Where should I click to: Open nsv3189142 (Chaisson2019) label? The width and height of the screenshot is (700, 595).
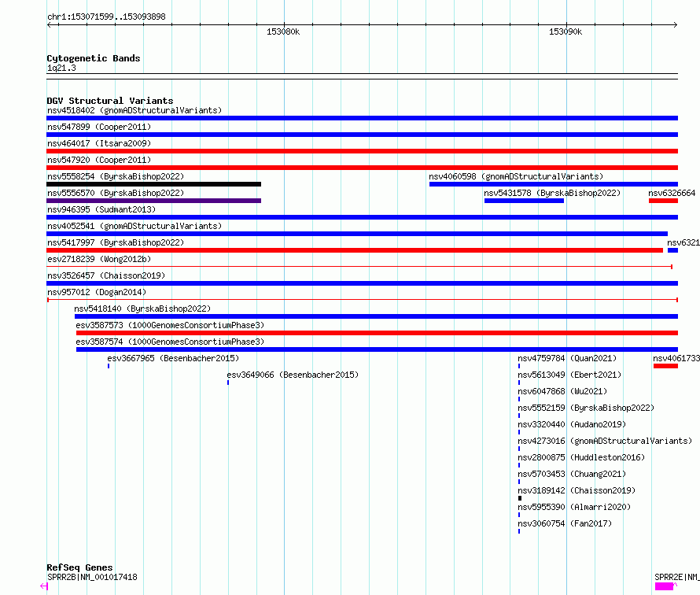pyautogui.click(x=577, y=490)
